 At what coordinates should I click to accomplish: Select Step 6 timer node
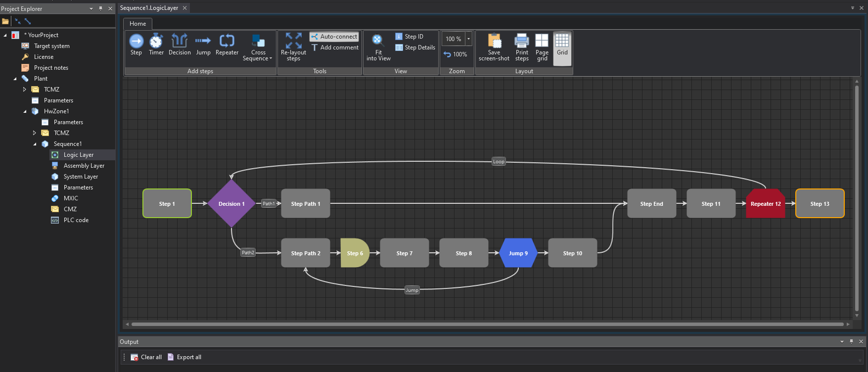point(355,253)
